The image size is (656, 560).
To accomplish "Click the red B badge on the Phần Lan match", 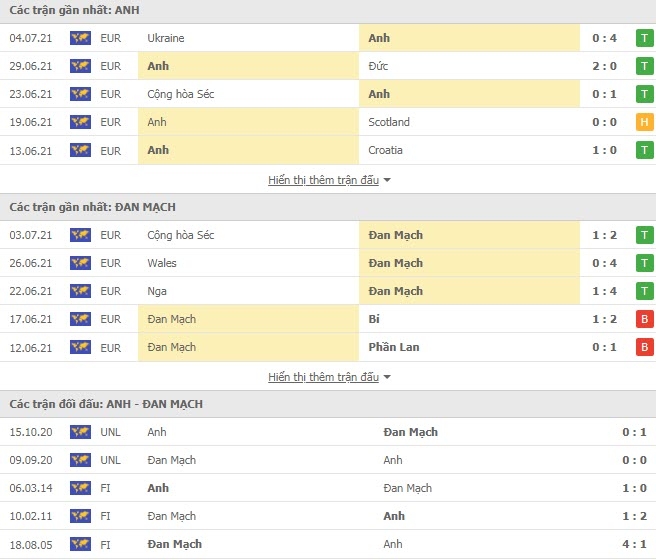I will 644,347.
